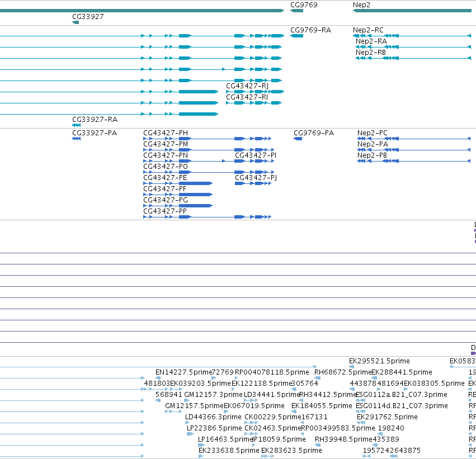Select the Nep2-RB transcript label
476x459 pixels.
[x=371, y=53]
